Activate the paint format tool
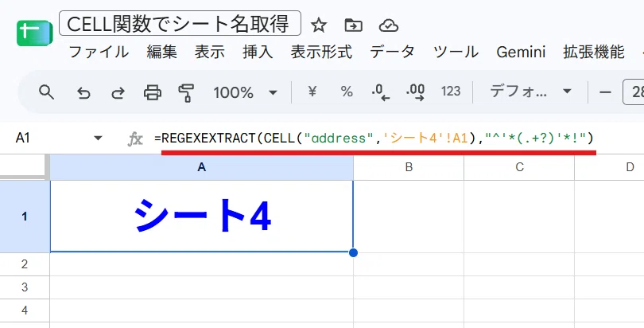The height and width of the screenshot is (328, 644). click(187, 93)
